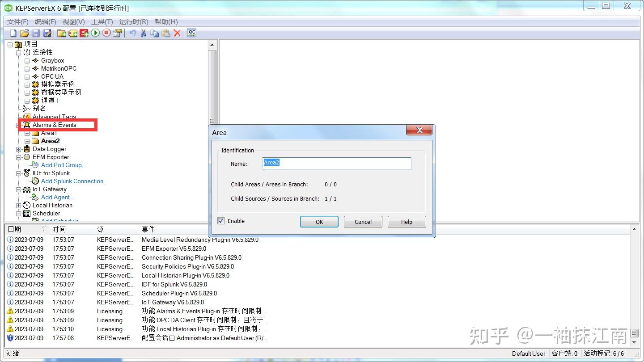Select the 'Scheduler Plug-in V6.5.829.0' log row

point(318,293)
